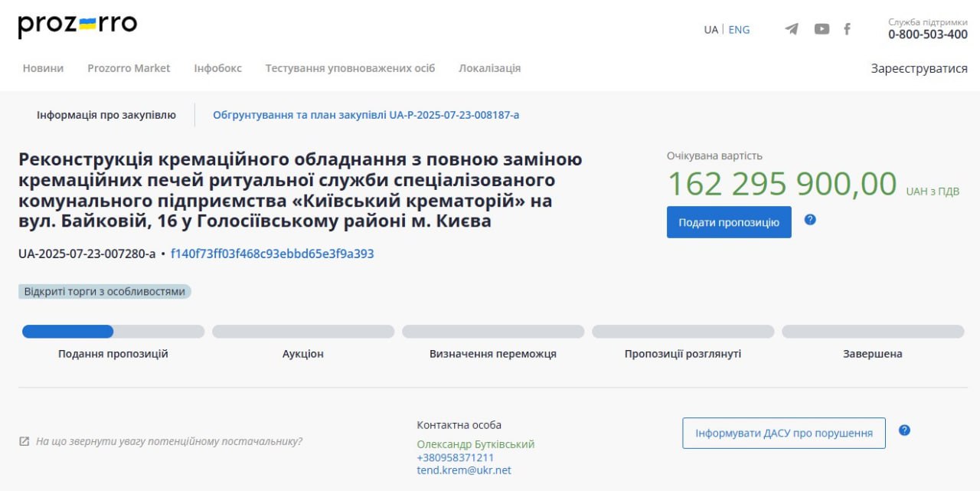Click the tender hash f140f73ff03f468c93ebbd65e3f9a393
This screenshot has height=491, width=980.
(272, 254)
